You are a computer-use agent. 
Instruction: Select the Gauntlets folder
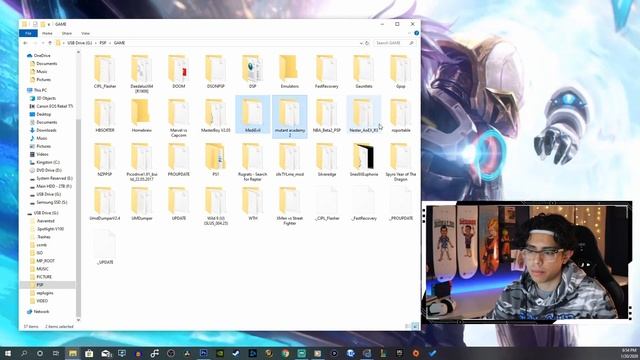[x=363, y=72]
